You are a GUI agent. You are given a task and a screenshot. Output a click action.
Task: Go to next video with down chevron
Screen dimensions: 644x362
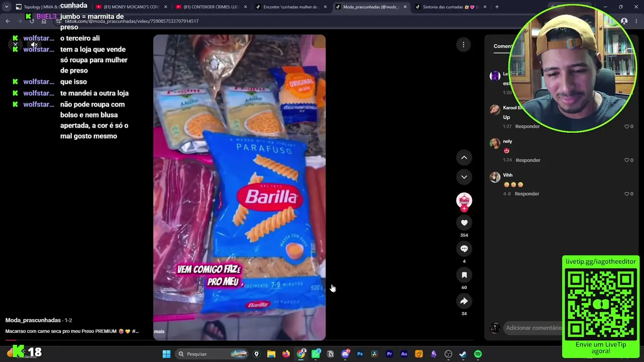(x=464, y=177)
